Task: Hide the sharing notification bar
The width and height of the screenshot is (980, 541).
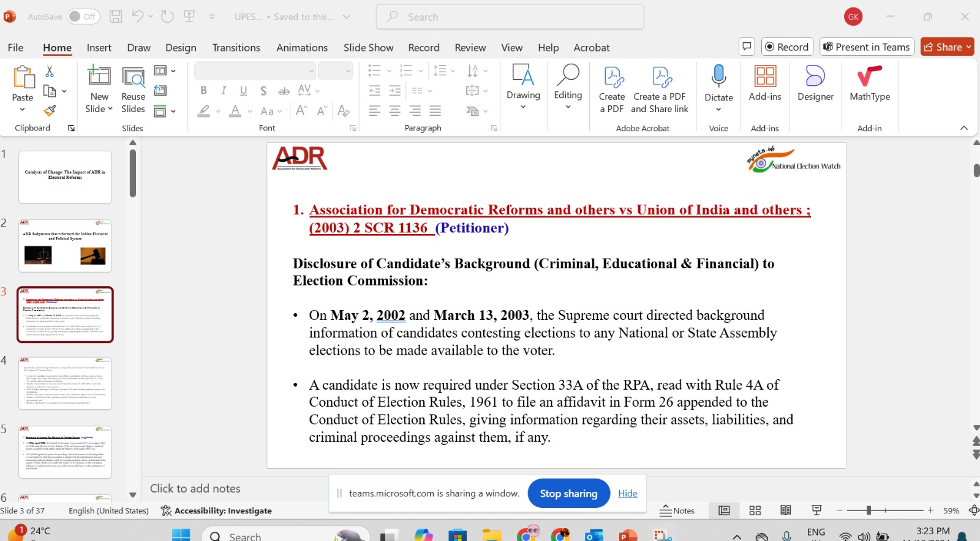Action: coord(627,493)
